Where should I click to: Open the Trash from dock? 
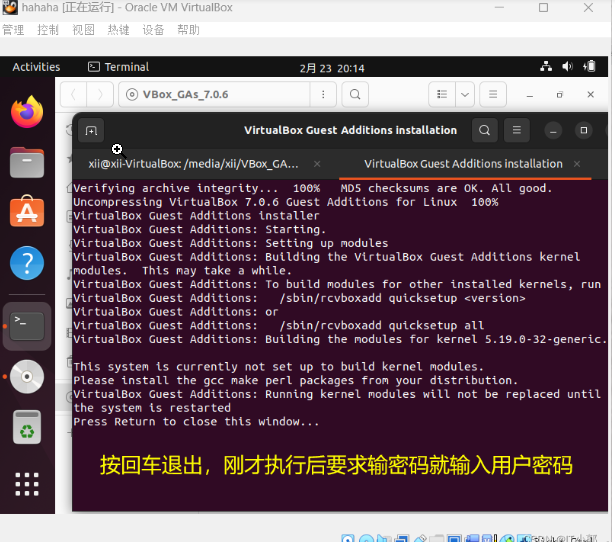click(27, 427)
